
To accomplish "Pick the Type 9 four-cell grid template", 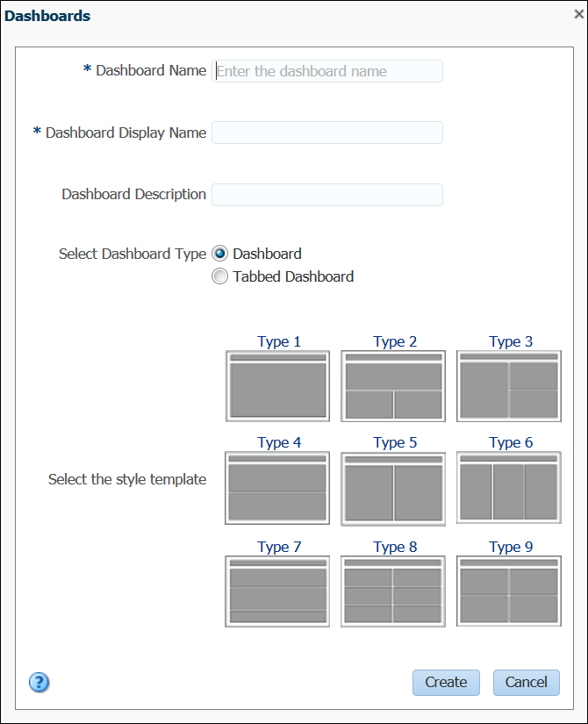I will (509, 591).
